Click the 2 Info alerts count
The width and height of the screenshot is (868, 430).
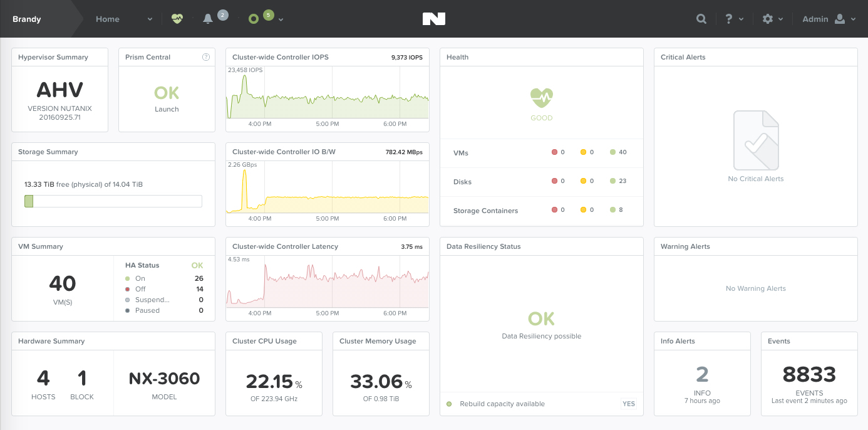tap(701, 375)
